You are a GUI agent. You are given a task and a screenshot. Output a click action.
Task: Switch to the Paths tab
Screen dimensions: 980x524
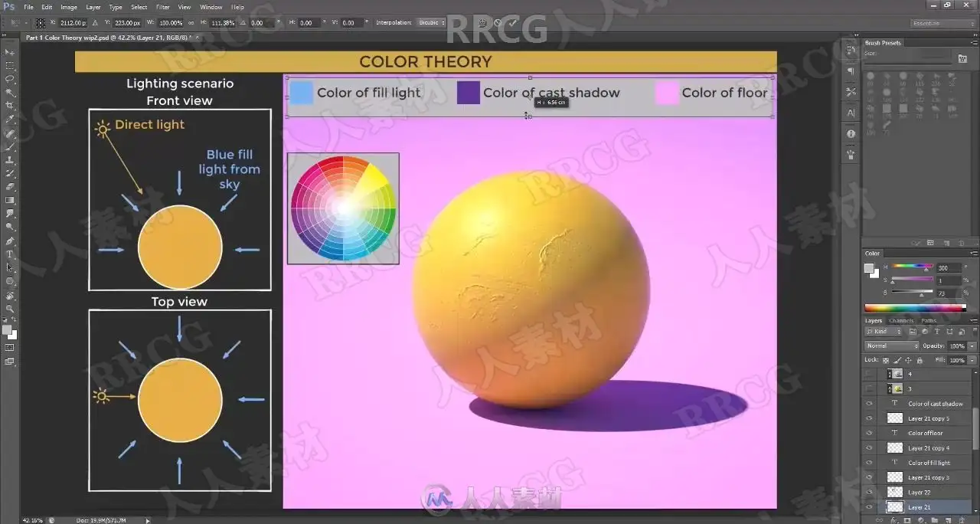click(929, 320)
